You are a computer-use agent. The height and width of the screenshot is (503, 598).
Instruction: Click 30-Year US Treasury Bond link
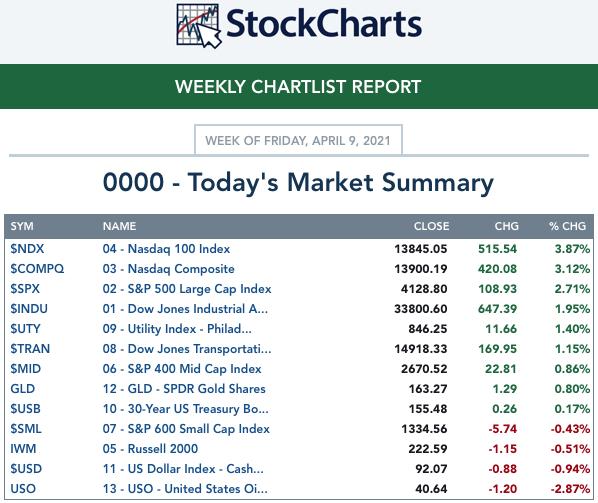coord(185,409)
